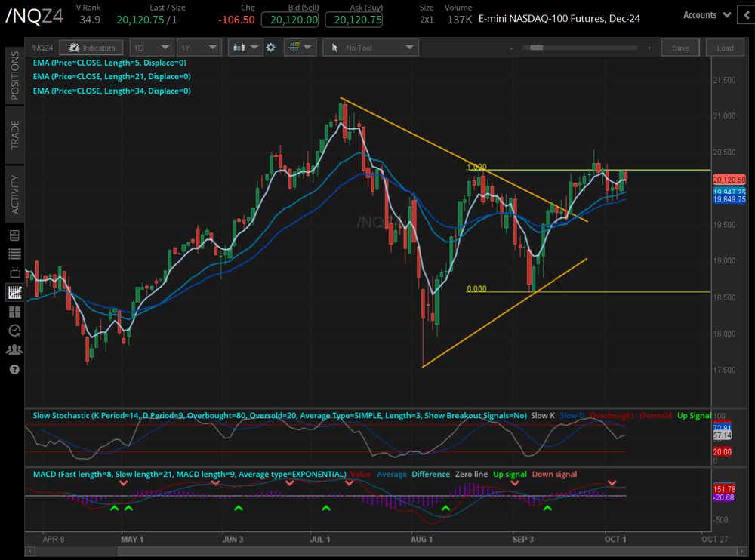The width and height of the screenshot is (755, 560).
Task: Click the horizontal scrollbar right arrow
Action: click(x=741, y=551)
